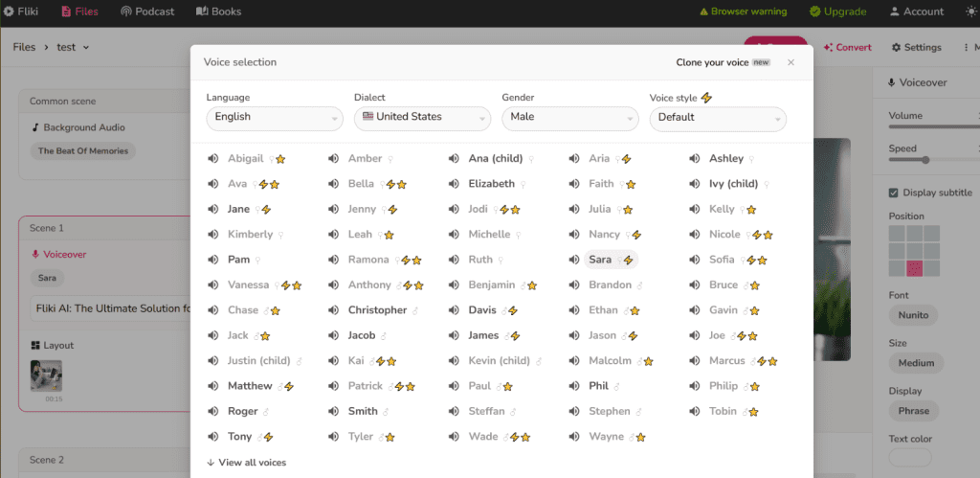Image resolution: width=980 pixels, height=478 pixels.
Task: Switch to the Books tab
Action: click(218, 11)
